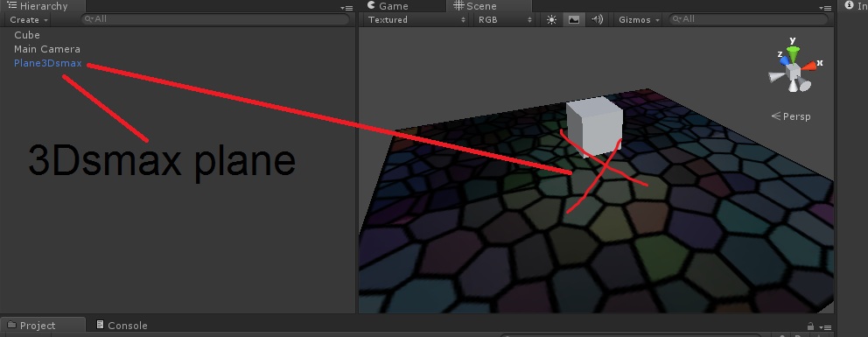
Task: Toggle scene lighting sun icon
Action: pos(551,19)
